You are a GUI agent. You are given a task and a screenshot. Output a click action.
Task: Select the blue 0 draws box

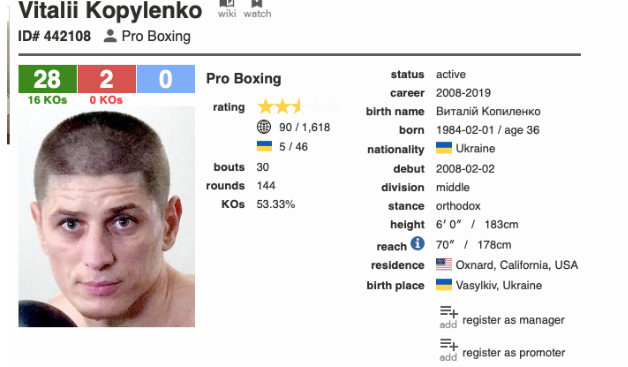point(166,79)
